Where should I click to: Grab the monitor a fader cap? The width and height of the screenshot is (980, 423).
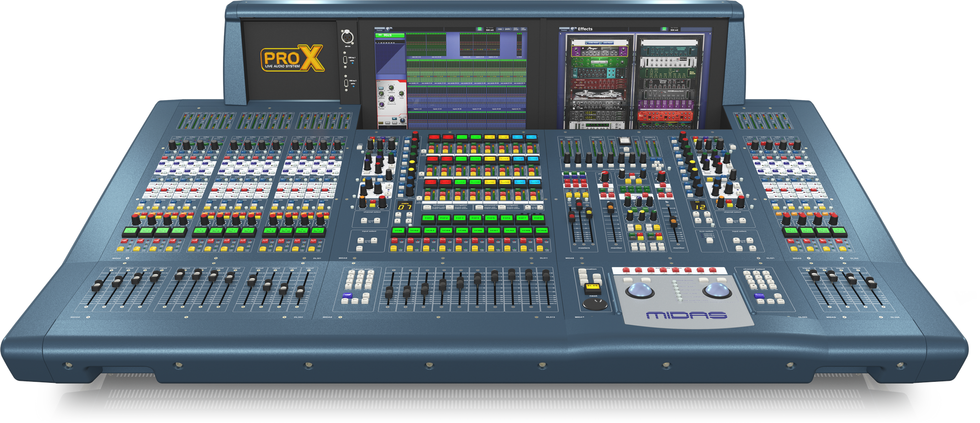[611, 208]
